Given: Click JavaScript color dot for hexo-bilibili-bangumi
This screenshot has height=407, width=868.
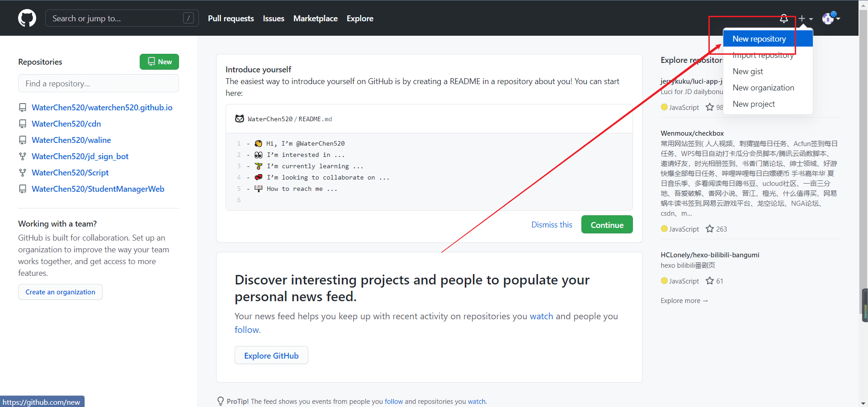Looking at the screenshot, I should pyautogui.click(x=664, y=281).
